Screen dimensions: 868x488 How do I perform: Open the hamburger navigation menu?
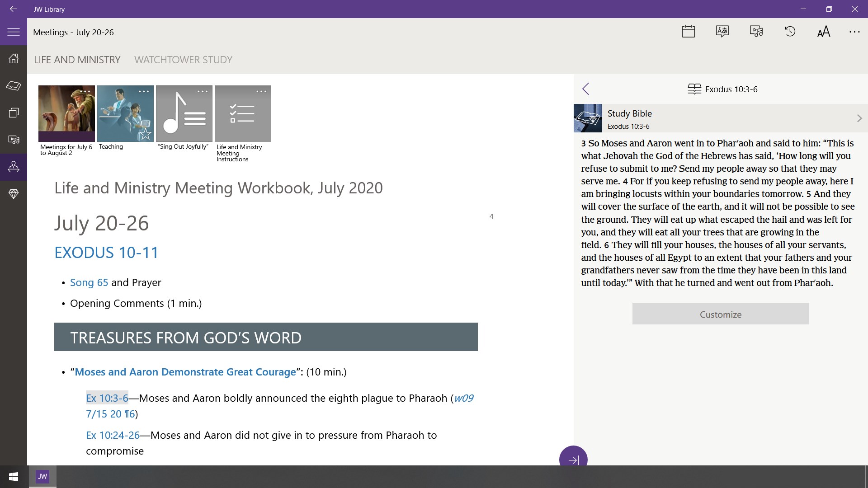tap(14, 32)
